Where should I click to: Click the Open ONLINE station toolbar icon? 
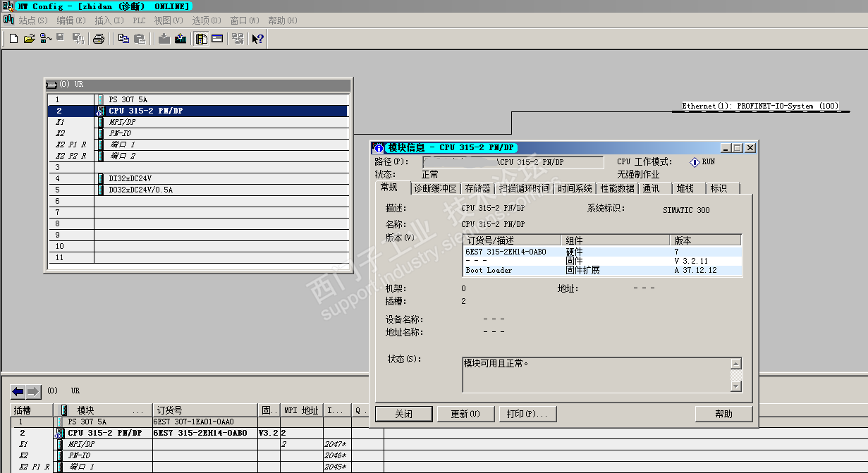pos(45,39)
